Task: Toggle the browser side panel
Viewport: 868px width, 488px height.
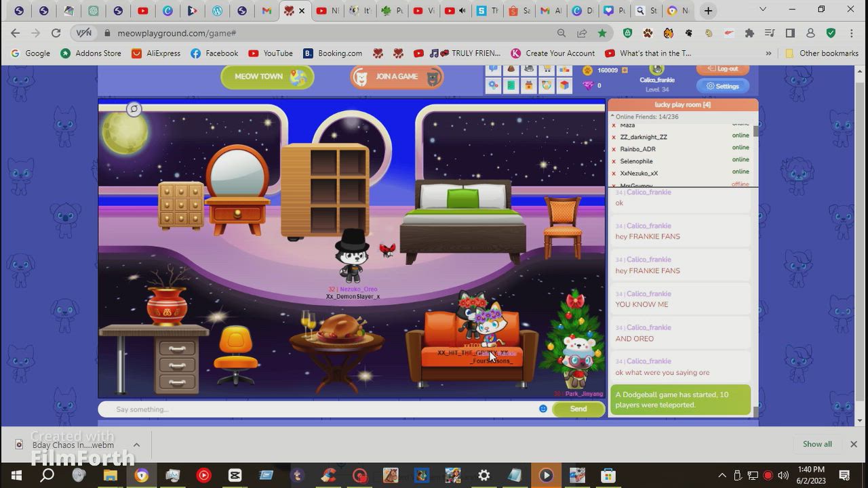Action: pos(790,33)
